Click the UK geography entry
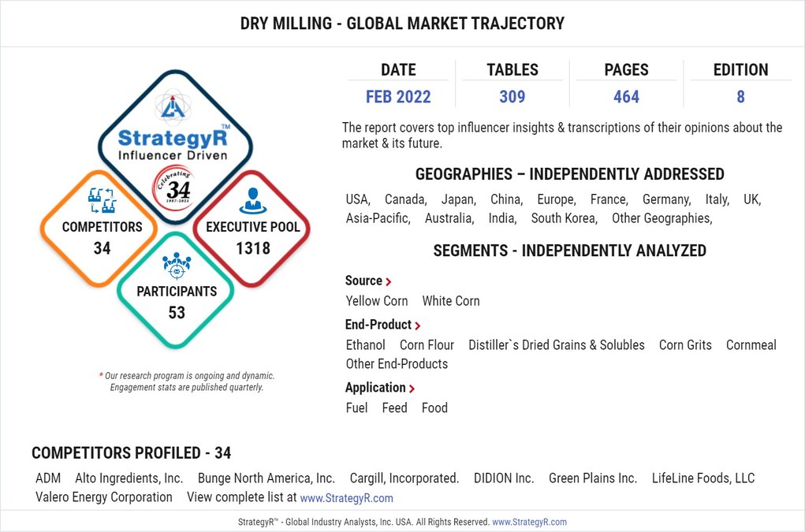Viewport: 805px width, 532px height. tap(752, 199)
